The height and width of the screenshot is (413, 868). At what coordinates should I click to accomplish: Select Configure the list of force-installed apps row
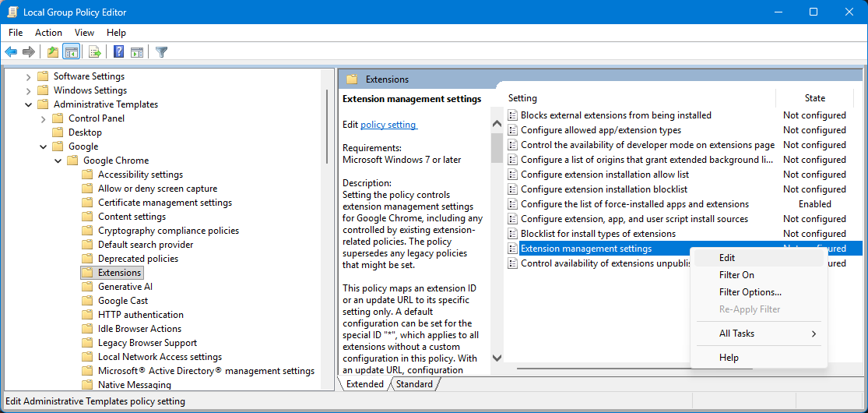click(x=685, y=204)
